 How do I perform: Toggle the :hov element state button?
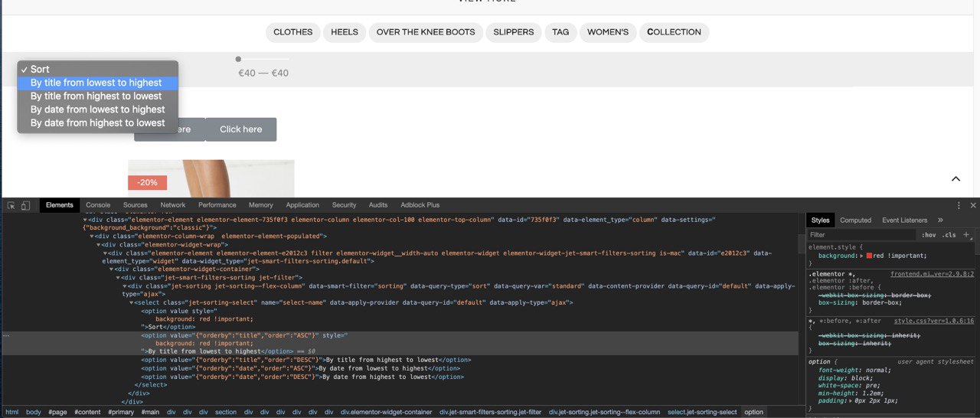929,235
